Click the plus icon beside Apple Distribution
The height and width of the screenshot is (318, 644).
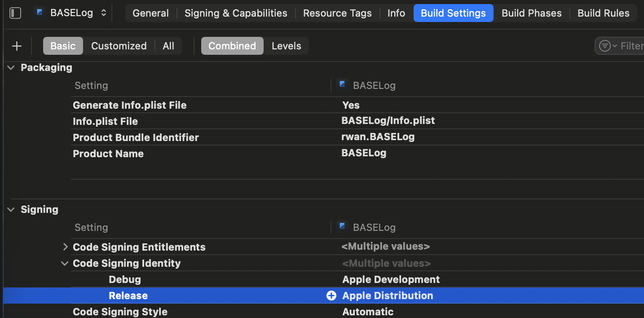click(x=331, y=296)
